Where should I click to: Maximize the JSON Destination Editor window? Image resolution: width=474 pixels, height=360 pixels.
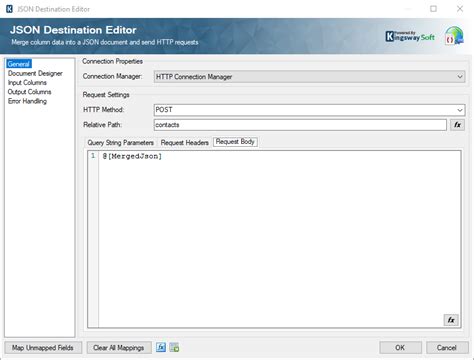(x=433, y=9)
